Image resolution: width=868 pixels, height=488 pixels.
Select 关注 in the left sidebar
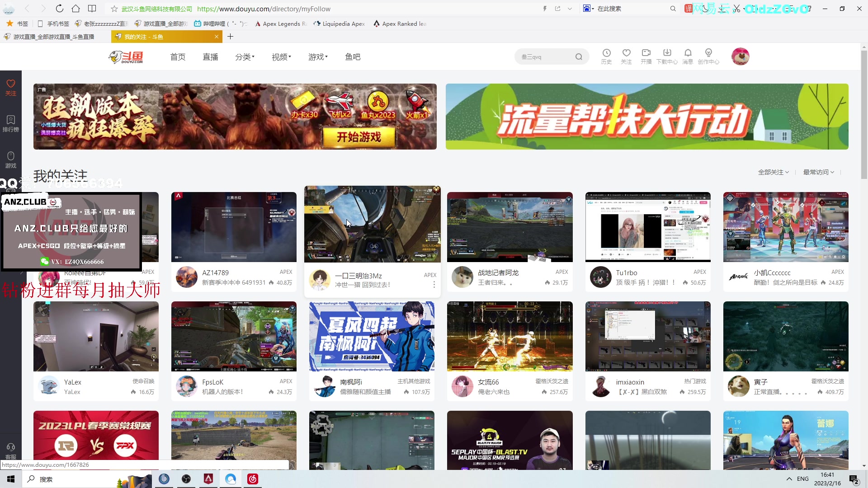pyautogui.click(x=11, y=87)
